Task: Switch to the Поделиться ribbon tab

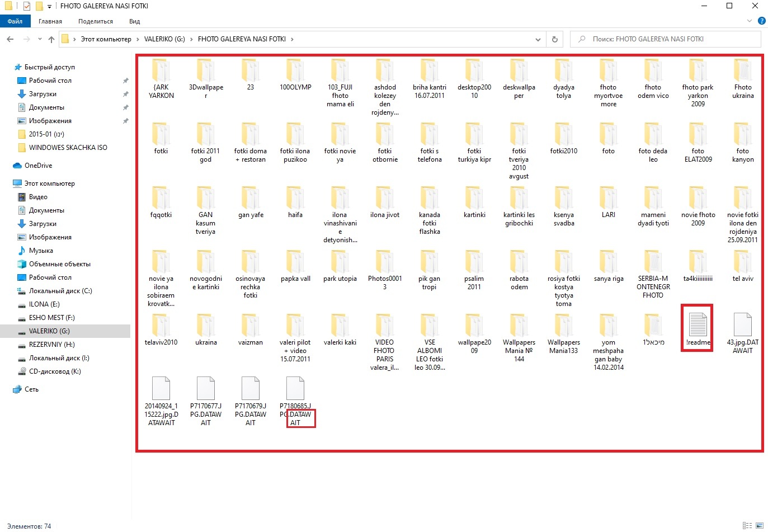Action: (x=96, y=21)
